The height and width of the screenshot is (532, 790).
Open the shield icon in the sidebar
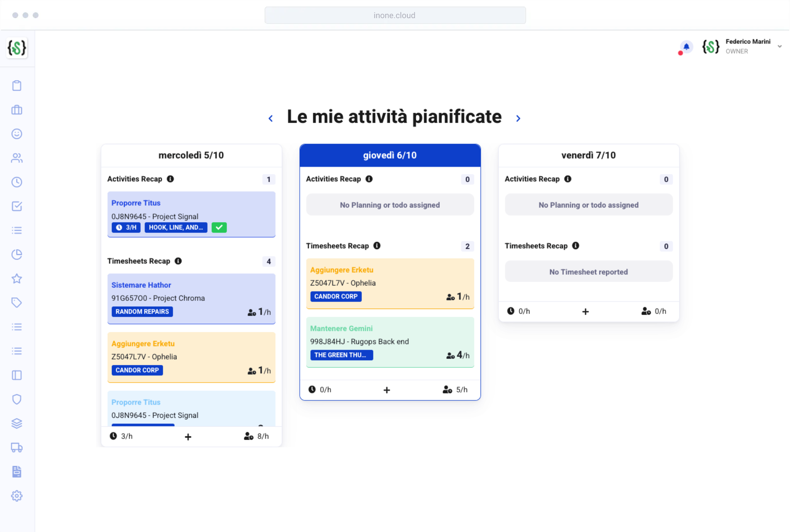point(17,399)
